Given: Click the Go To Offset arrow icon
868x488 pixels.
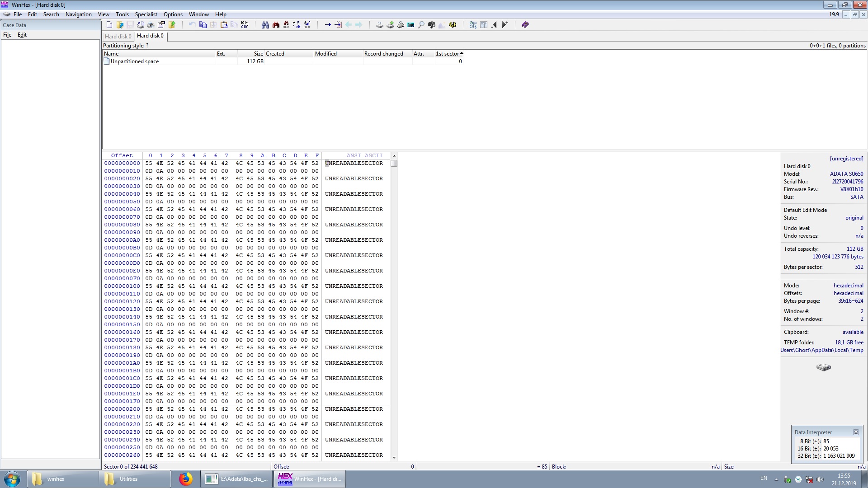Looking at the screenshot, I should 328,25.
